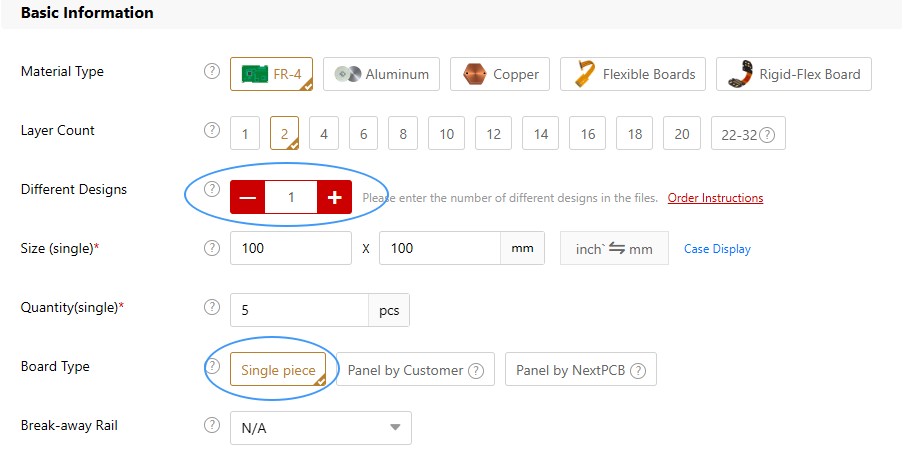Viewport: 902px width, 460px height.
Task: Click the Quantity input field
Action: [299, 310]
